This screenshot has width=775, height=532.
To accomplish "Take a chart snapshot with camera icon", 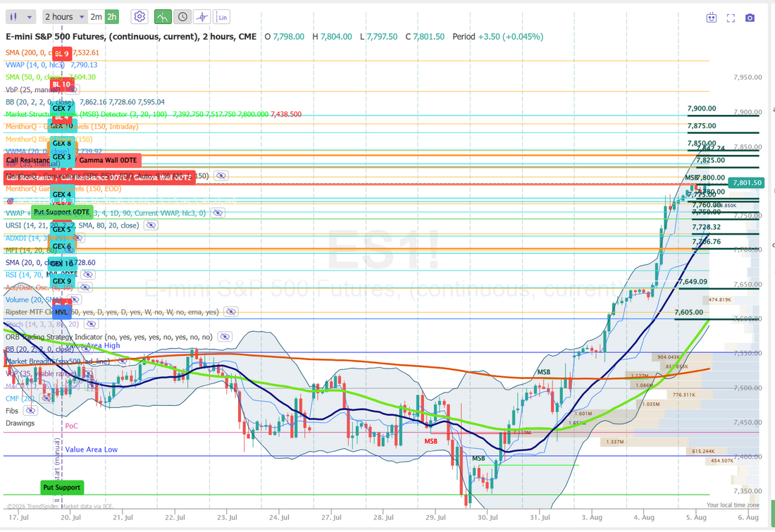I will point(750,18).
